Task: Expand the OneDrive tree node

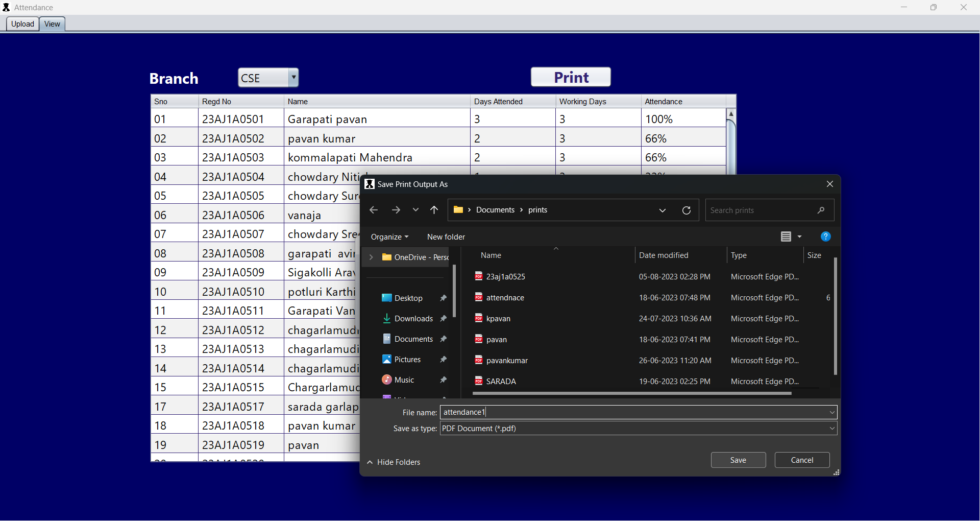Action: pyautogui.click(x=371, y=257)
